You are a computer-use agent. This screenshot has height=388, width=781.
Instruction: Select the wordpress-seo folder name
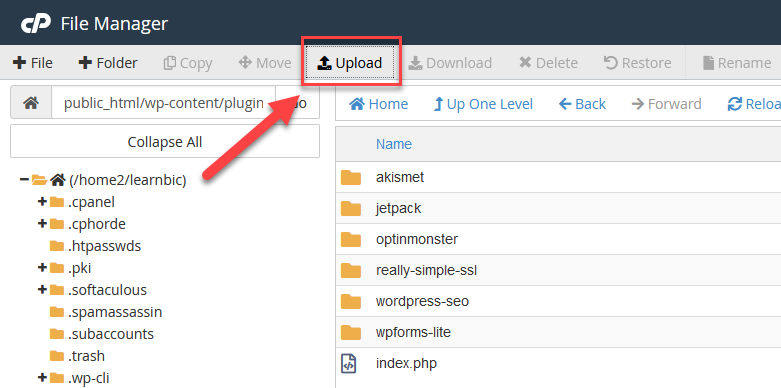click(422, 301)
